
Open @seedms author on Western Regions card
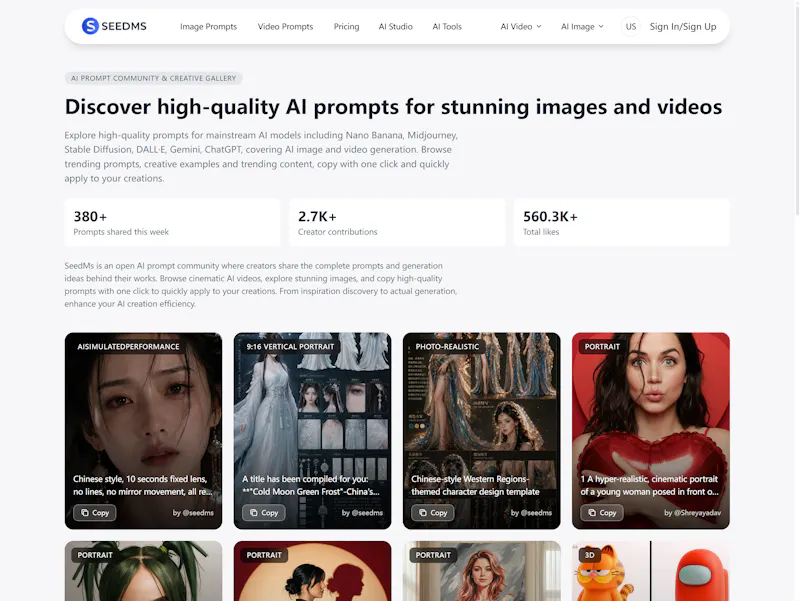pos(531,513)
